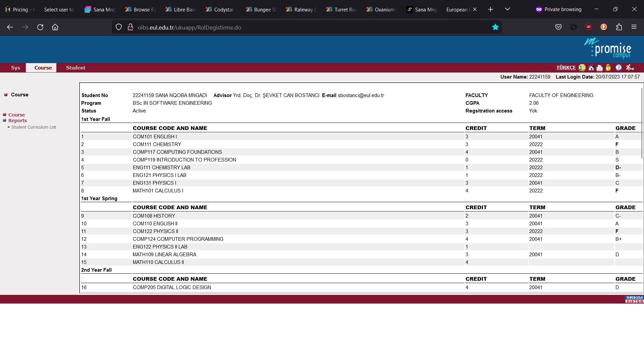Click the users icon beside TÜRKÇE
Image resolution: width=644 pixels, height=362 pixels.
coord(582,67)
